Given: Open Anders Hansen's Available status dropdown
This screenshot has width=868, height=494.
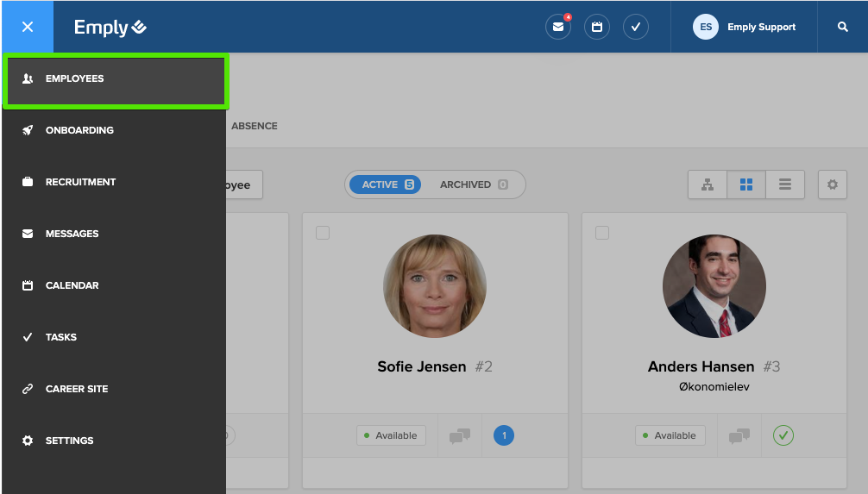Looking at the screenshot, I should point(670,436).
